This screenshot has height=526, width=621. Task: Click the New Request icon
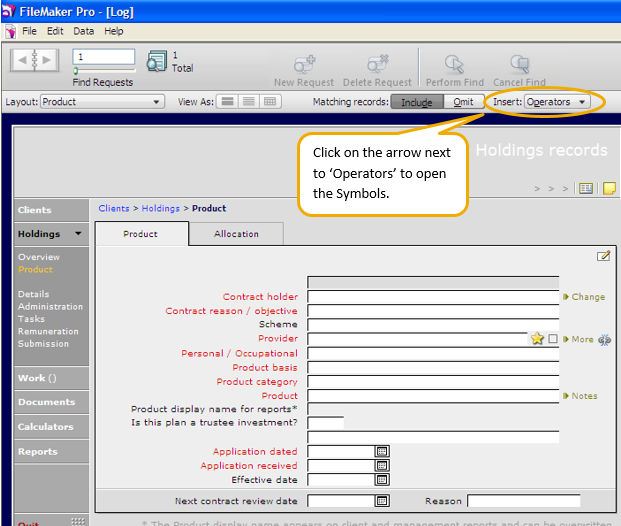[x=304, y=64]
